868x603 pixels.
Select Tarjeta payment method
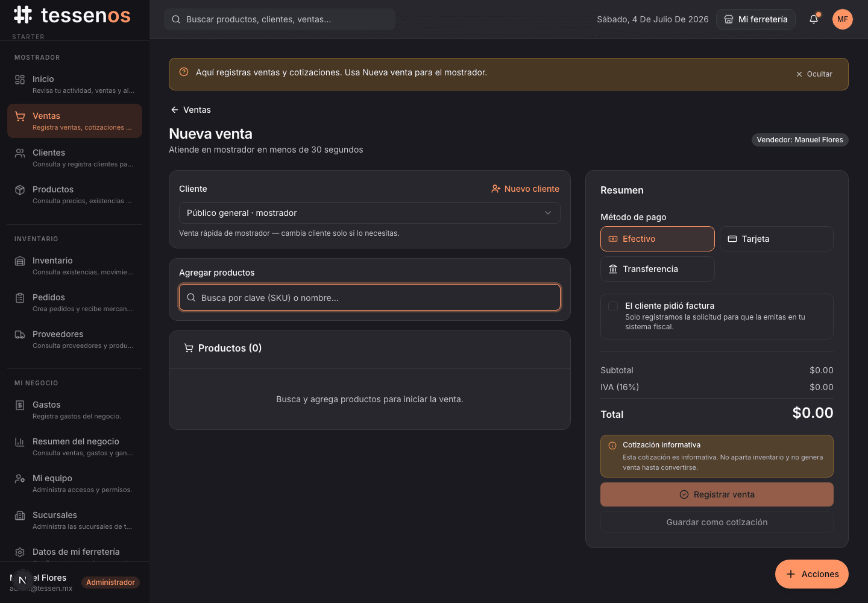[x=776, y=239]
